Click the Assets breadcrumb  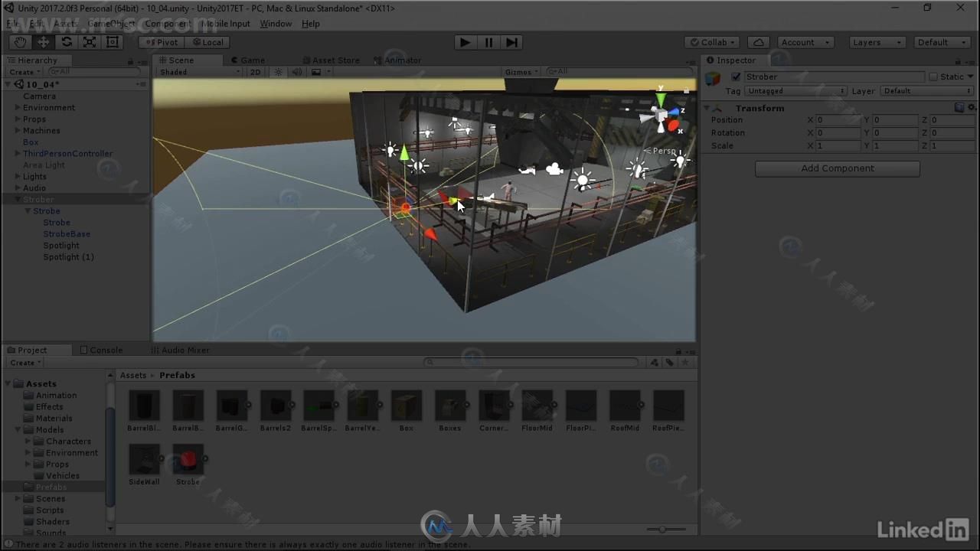pyautogui.click(x=133, y=376)
